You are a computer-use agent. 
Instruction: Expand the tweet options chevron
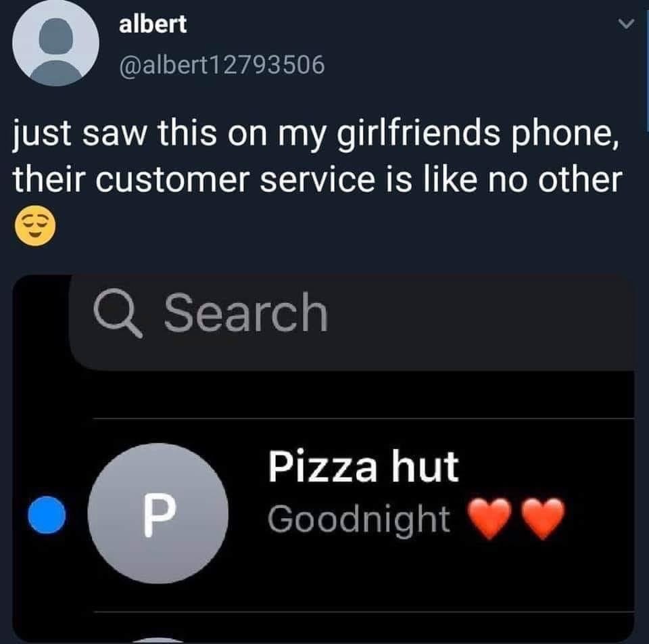(626, 24)
